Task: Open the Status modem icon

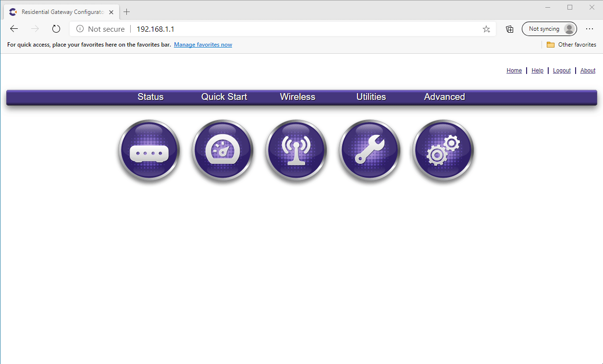Action: (x=149, y=150)
